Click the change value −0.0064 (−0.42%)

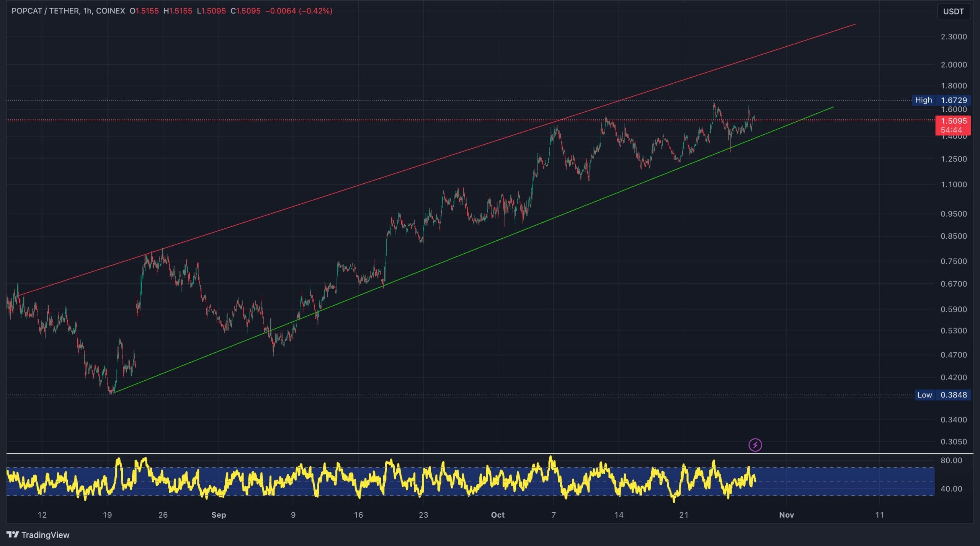[x=299, y=11]
